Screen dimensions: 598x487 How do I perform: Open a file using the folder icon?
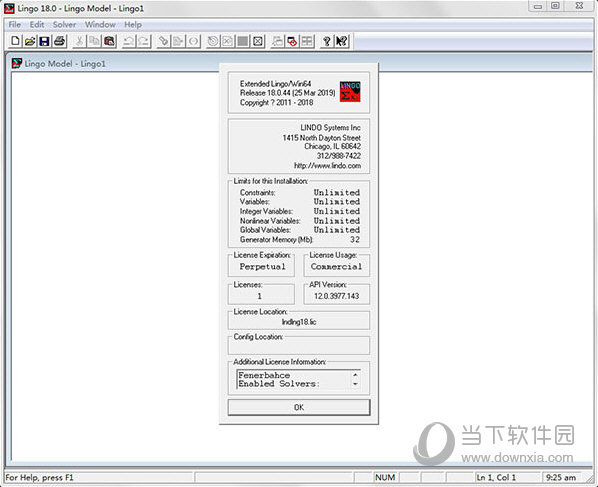30,41
